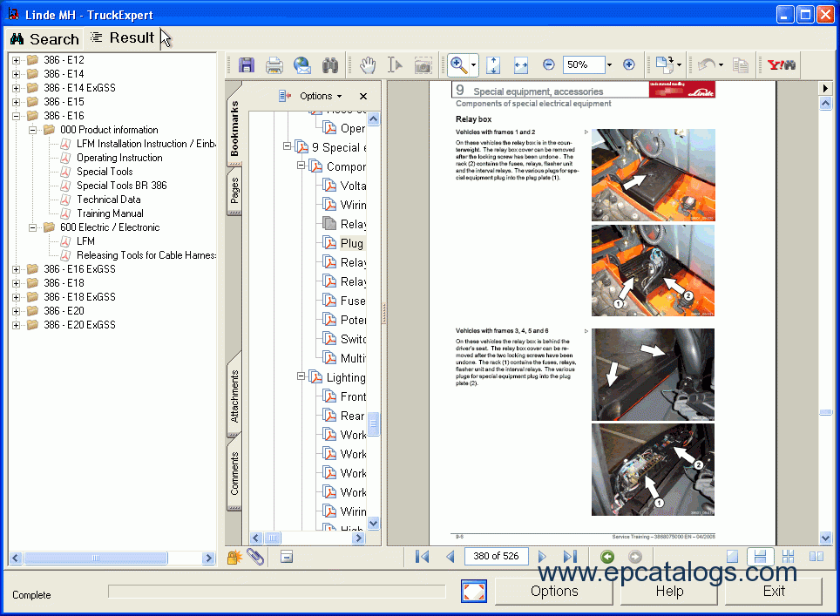840x616 pixels.
Task: Click the bookmark panel expand-current icon
Action: point(284,96)
